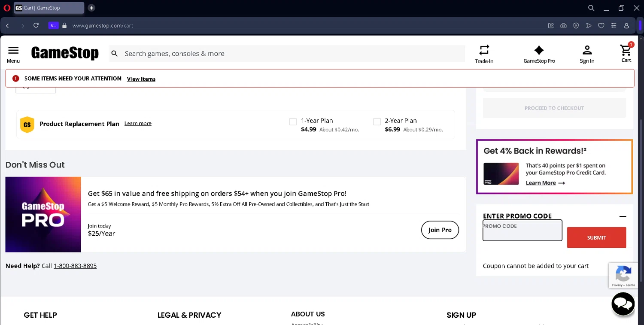Click the $4.99 plan price text
The height and width of the screenshot is (325, 644).
[309, 129]
